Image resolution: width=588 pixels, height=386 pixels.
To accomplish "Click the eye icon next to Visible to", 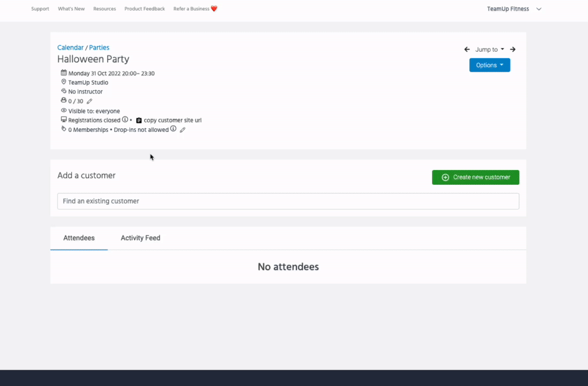I will click(x=64, y=111).
